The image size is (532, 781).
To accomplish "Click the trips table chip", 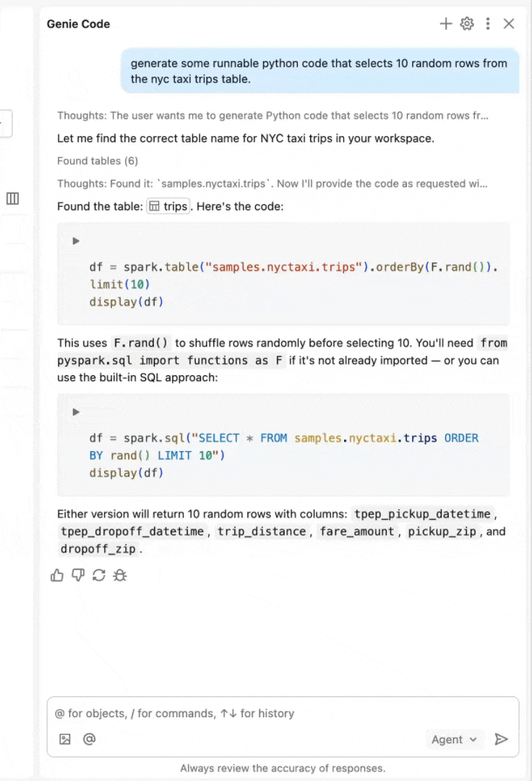I will tap(168, 205).
